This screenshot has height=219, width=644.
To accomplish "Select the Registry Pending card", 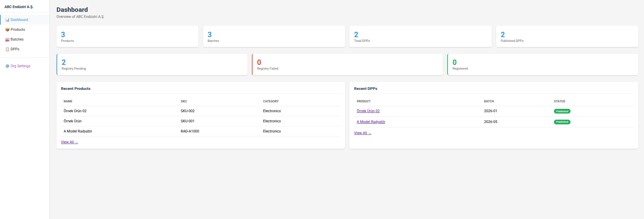I will click(x=152, y=64).
